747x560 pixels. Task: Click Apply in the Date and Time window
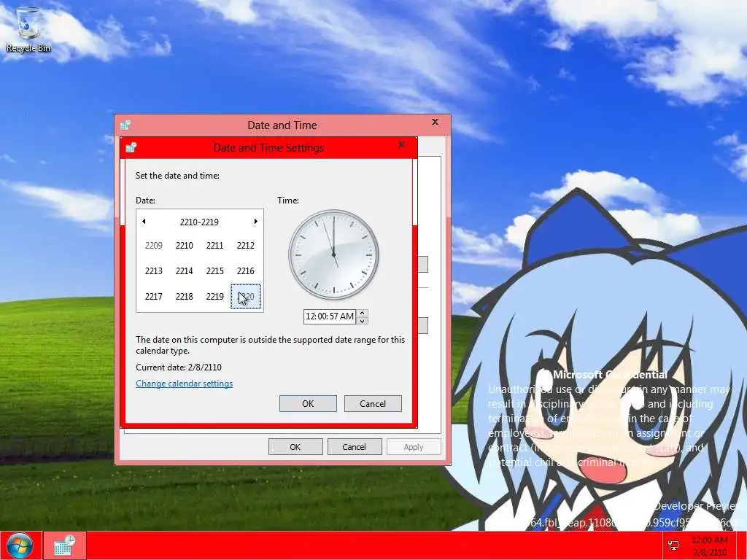[x=414, y=447]
